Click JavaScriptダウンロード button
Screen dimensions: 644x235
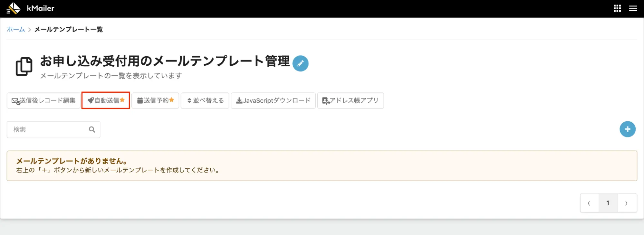pos(273,100)
